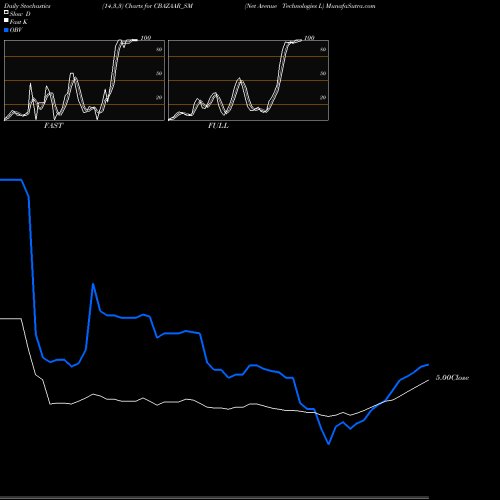
Task: Click the 'Slow D' legend text
Action: coord(20,14)
